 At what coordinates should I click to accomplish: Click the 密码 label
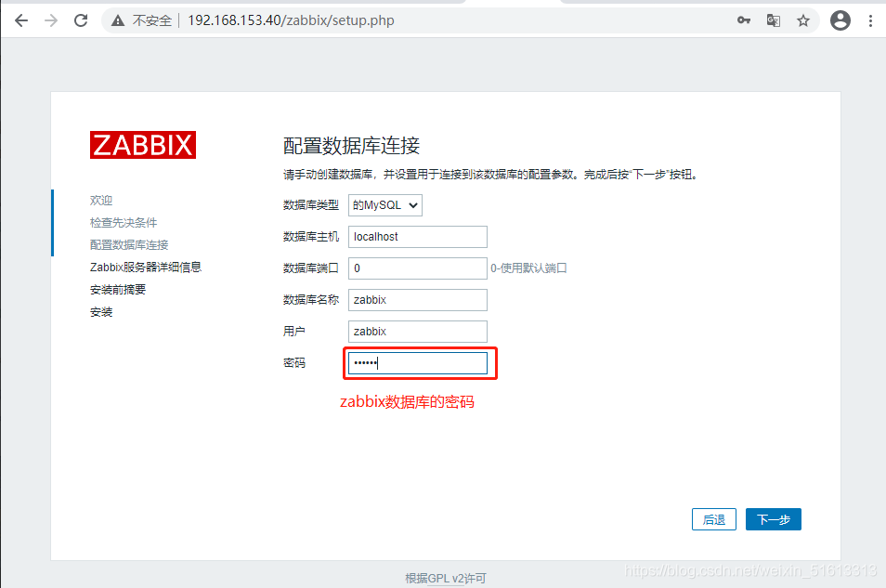[x=294, y=363]
